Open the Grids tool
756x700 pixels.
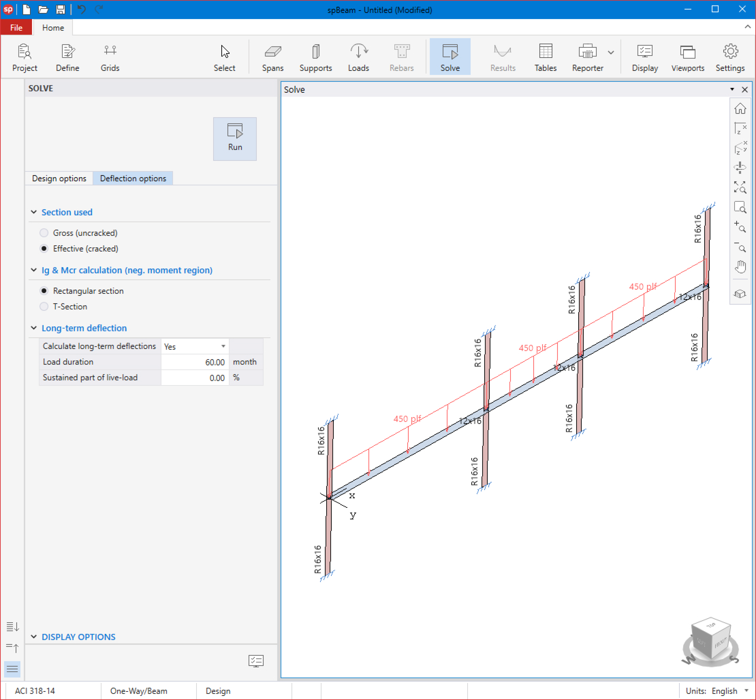(110, 58)
